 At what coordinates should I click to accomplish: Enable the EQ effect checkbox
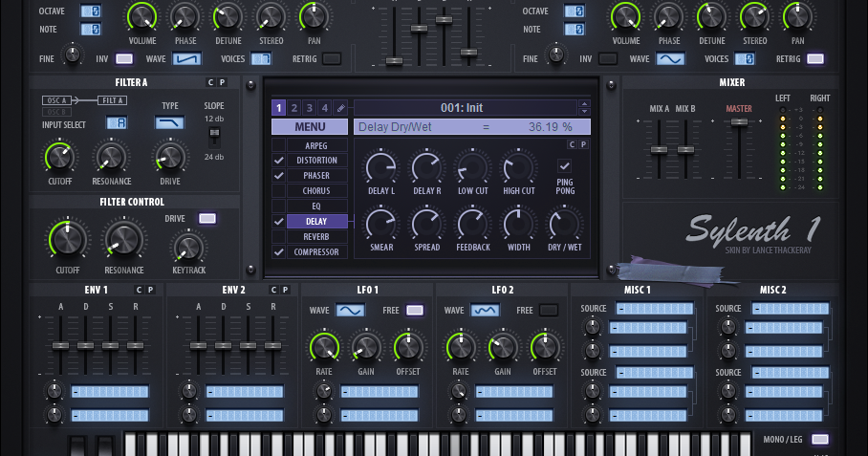(278, 206)
